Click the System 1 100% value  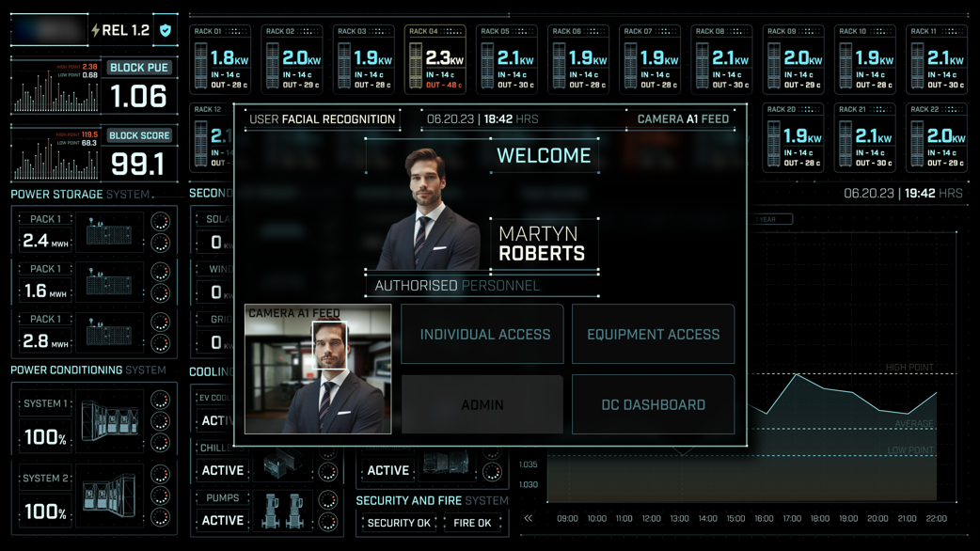pos(45,436)
